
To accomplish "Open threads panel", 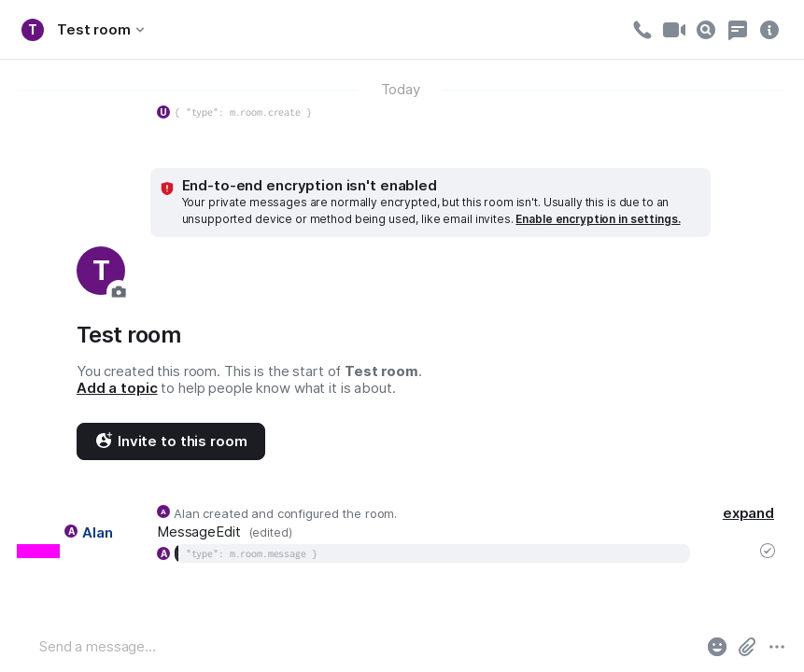I will coord(738,30).
